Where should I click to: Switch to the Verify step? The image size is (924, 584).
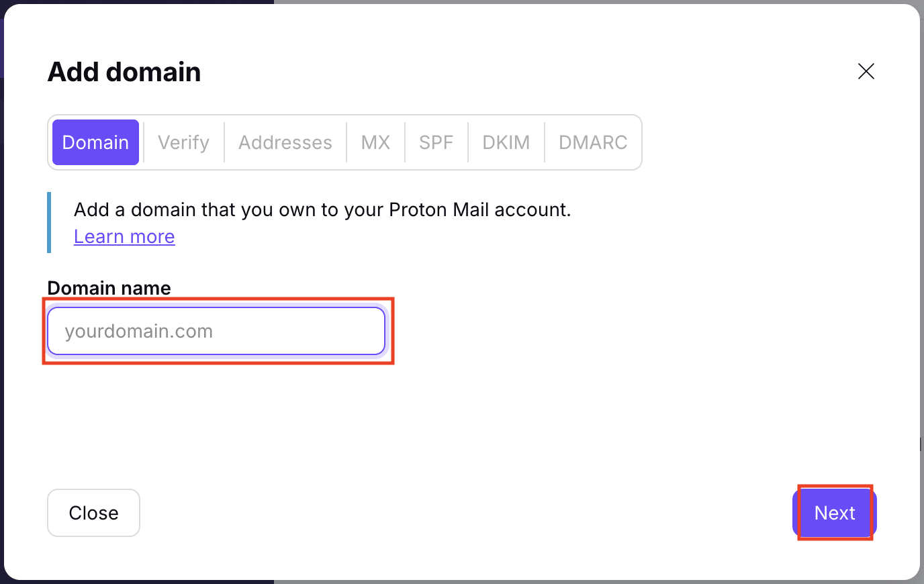point(183,142)
